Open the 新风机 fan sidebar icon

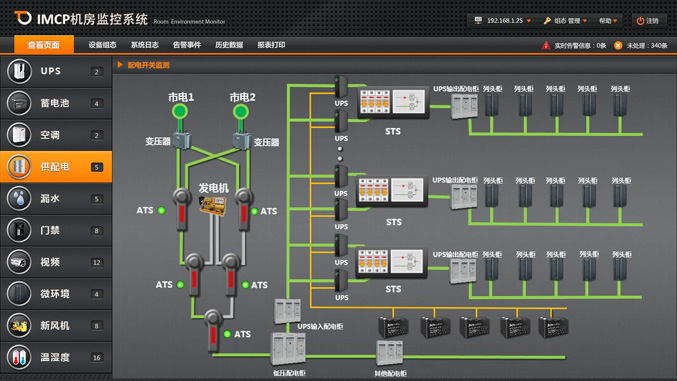click(x=19, y=325)
